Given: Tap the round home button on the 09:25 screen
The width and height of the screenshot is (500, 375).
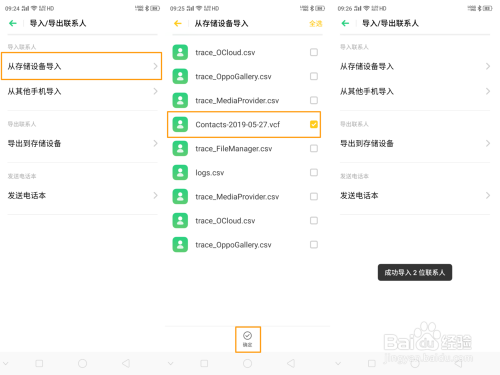Looking at the screenshot, I should point(247,363).
